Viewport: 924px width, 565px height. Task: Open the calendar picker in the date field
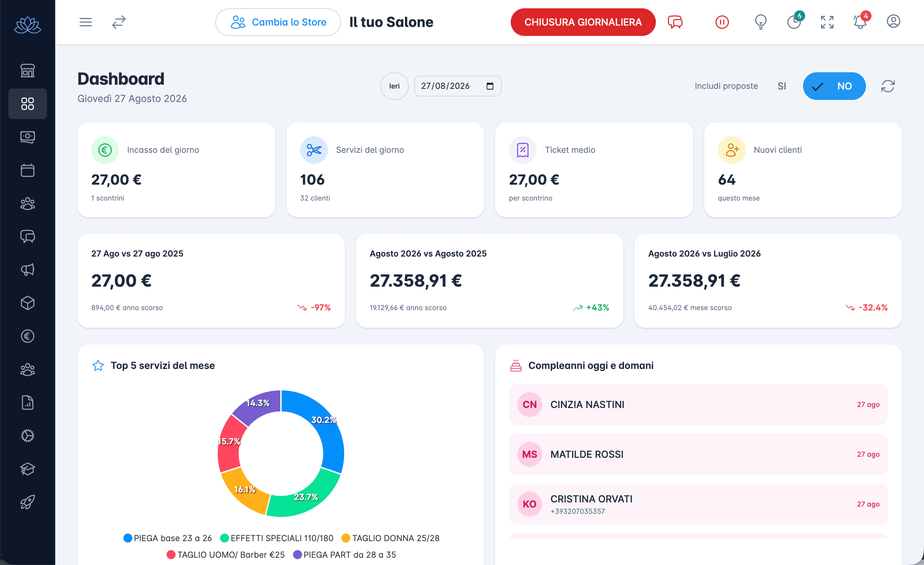tap(490, 86)
